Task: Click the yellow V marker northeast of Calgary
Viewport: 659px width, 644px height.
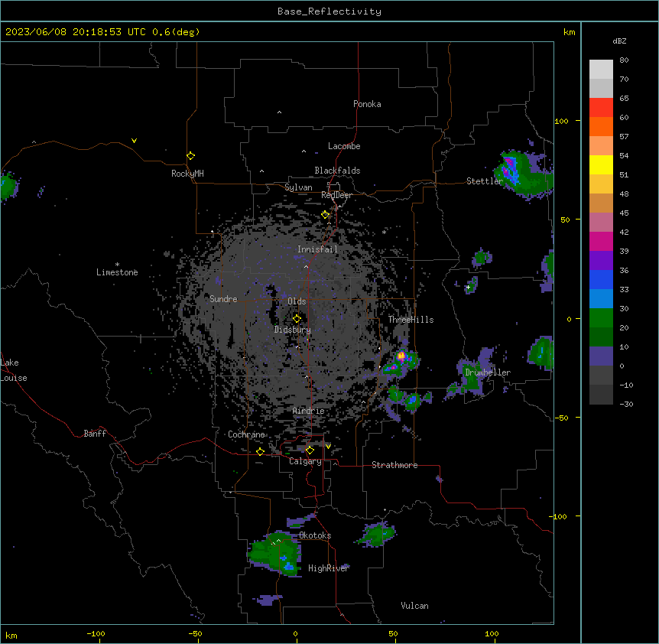Action: click(328, 446)
